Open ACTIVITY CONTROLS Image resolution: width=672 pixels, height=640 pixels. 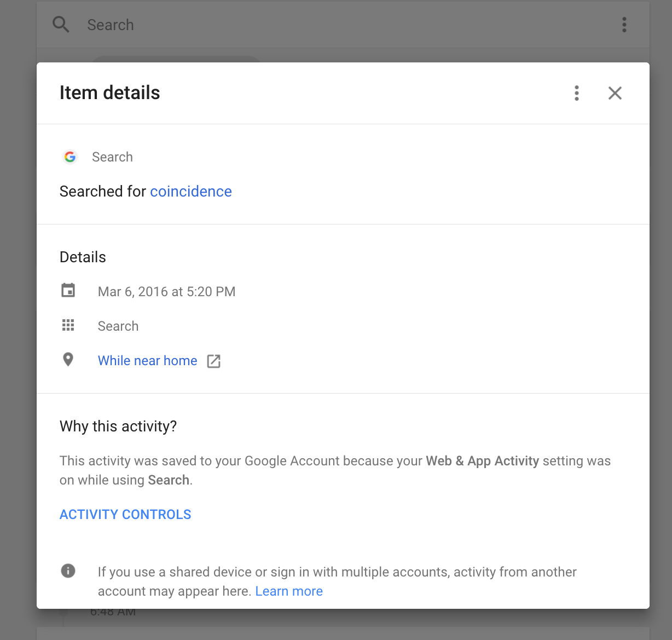[x=125, y=515]
